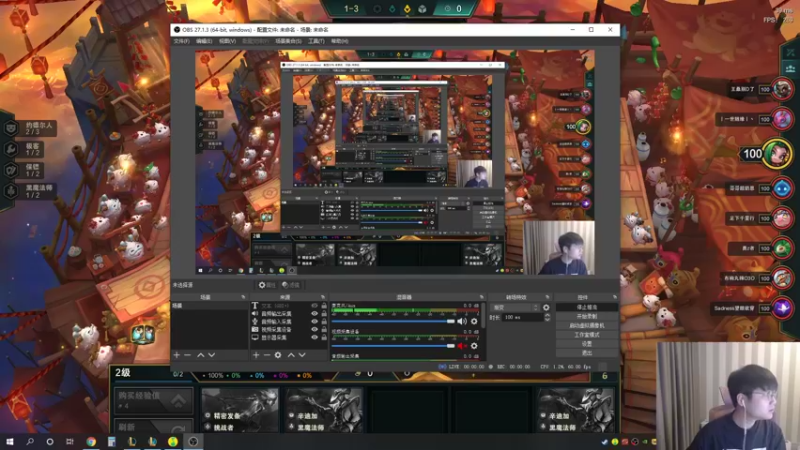Toggle the lock on 视频采集设备 source
Image resolution: width=800 pixels, height=450 pixels.
(323, 330)
